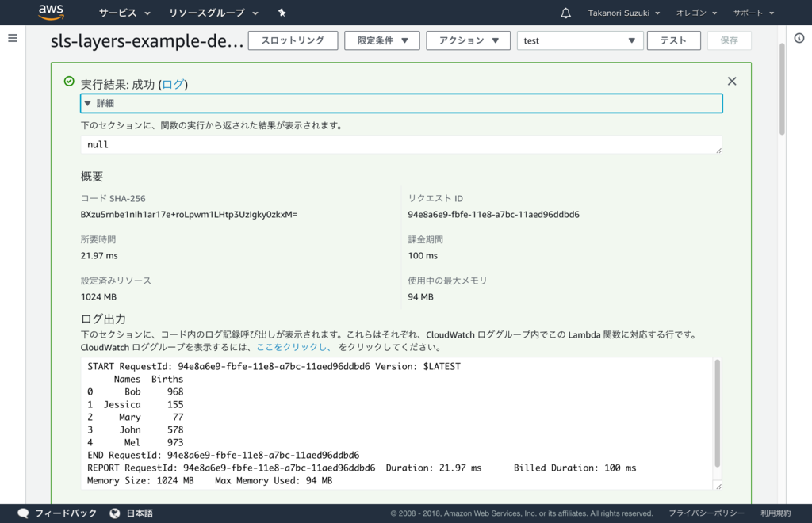This screenshot has height=523, width=812.
Task: Click the END RequestId log line
Action: click(223, 455)
